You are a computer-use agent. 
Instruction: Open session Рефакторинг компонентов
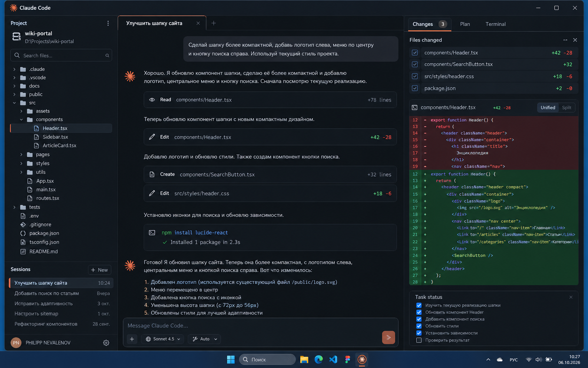61,324
